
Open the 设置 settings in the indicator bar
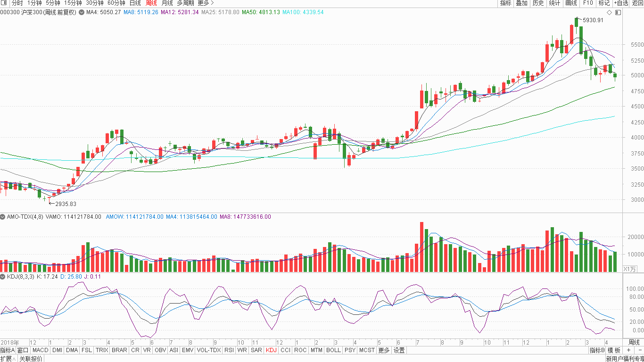399,350
